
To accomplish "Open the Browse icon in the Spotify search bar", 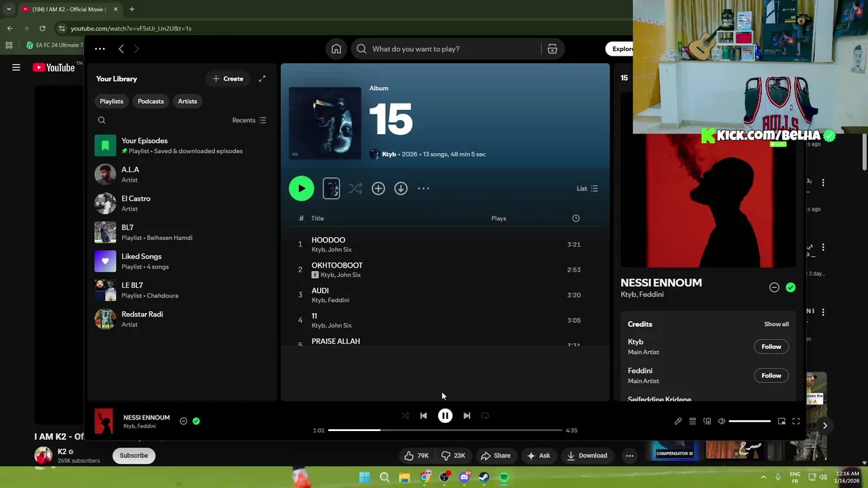I will point(552,49).
